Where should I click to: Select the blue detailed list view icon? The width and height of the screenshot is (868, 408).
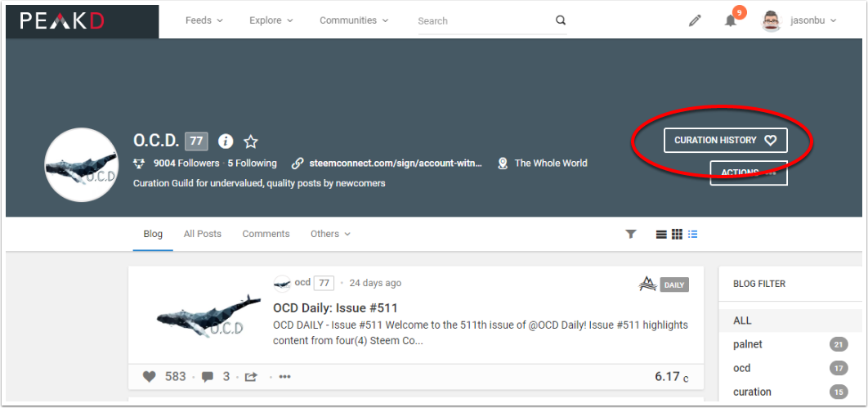pyautogui.click(x=692, y=234)
